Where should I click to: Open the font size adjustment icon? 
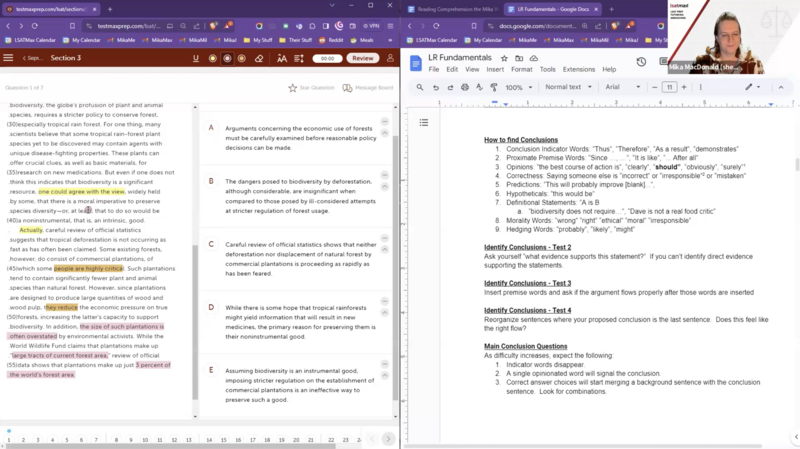tap(282, 58)
